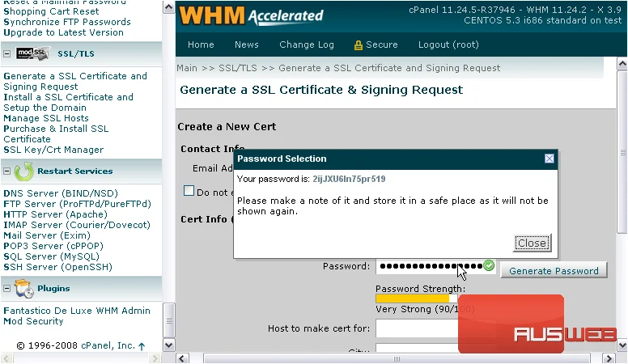Restart DNS Server (BIND/NSD)
This screenshot has height=364, width=628.
(61, 193)
